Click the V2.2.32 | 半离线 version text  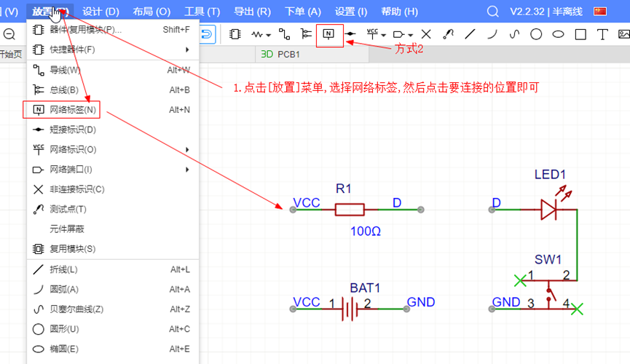[x=546, y=12]
